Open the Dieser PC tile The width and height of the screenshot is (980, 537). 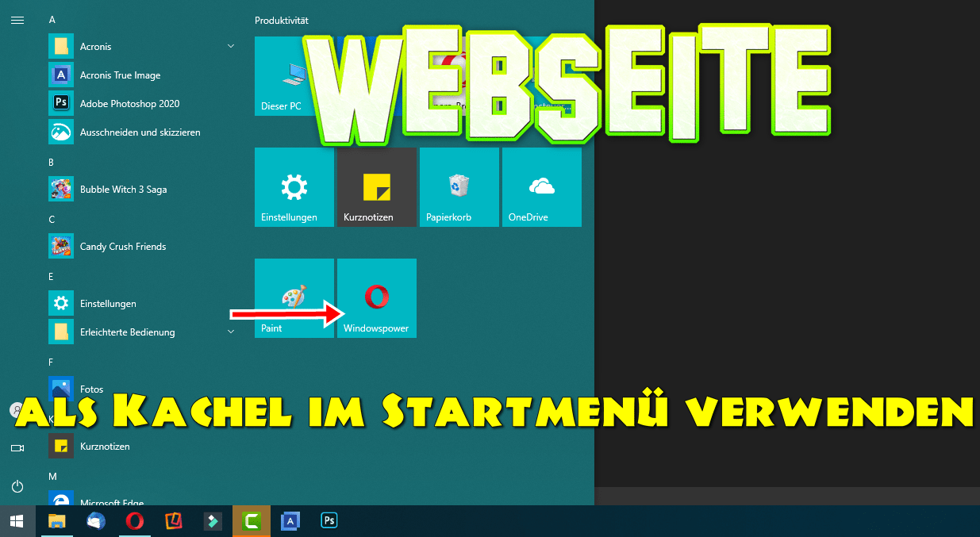[x=294, y=76]
